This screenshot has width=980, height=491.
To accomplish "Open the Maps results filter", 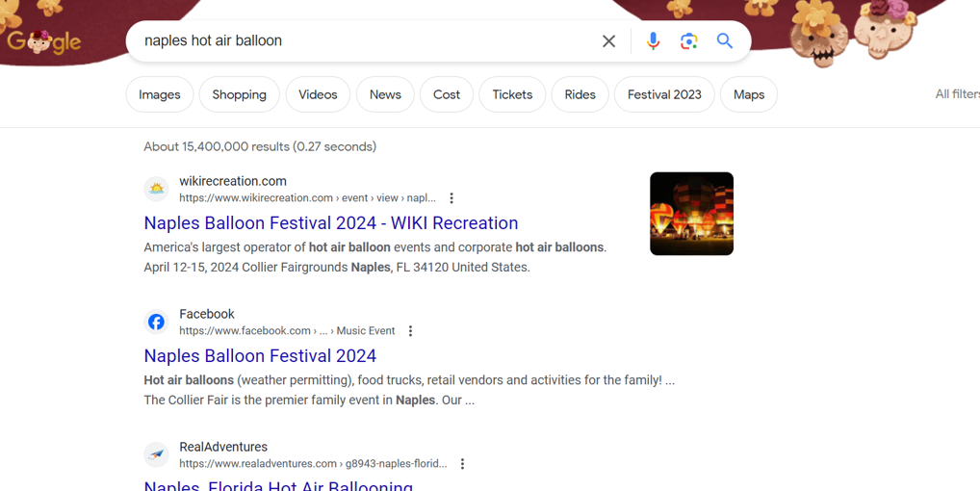I will (748, 94).
